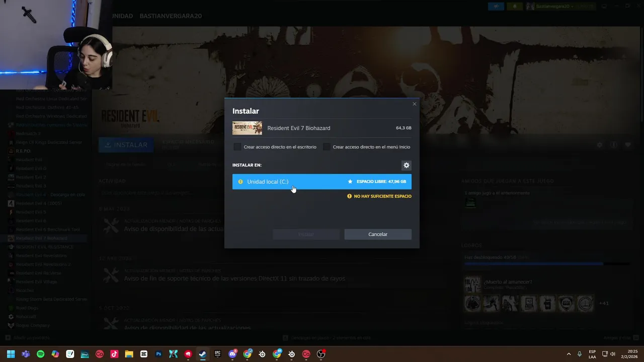
Task: Toggle favorite heart icon on game page
Action: point(628,145)
